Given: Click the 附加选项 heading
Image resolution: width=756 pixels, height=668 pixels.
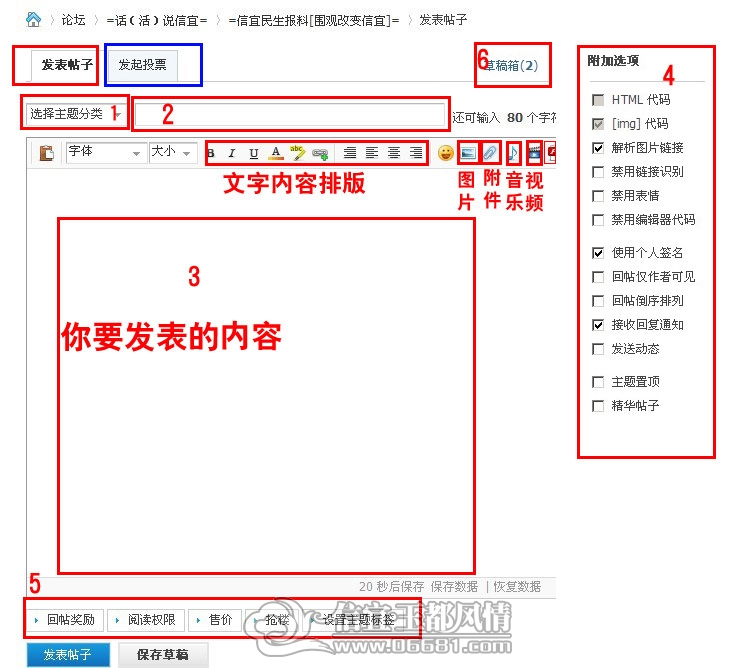Looking at the screenshot, I should click(613, 61).
